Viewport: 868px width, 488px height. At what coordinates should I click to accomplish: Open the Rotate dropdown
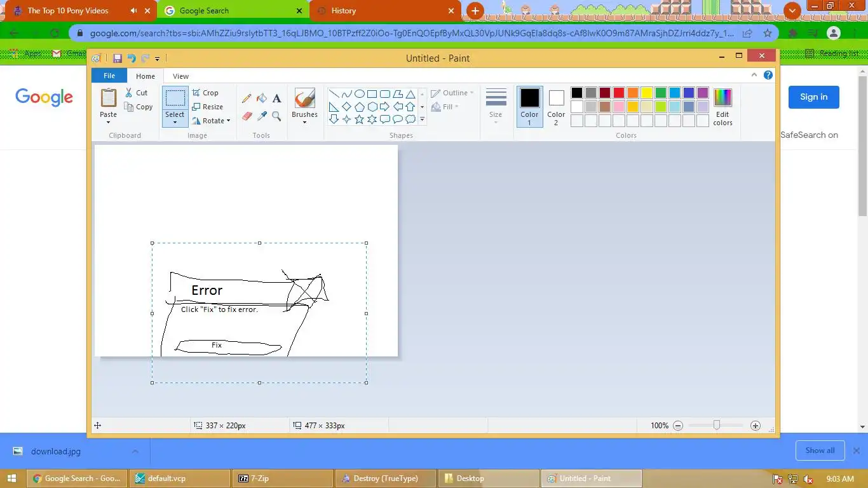coord(211,121)
